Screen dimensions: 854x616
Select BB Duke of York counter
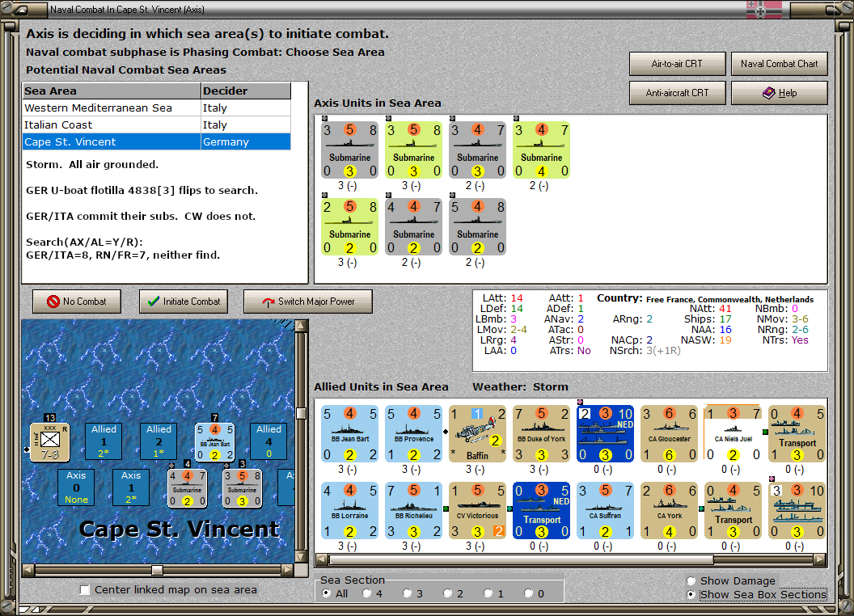pos(541,433)
